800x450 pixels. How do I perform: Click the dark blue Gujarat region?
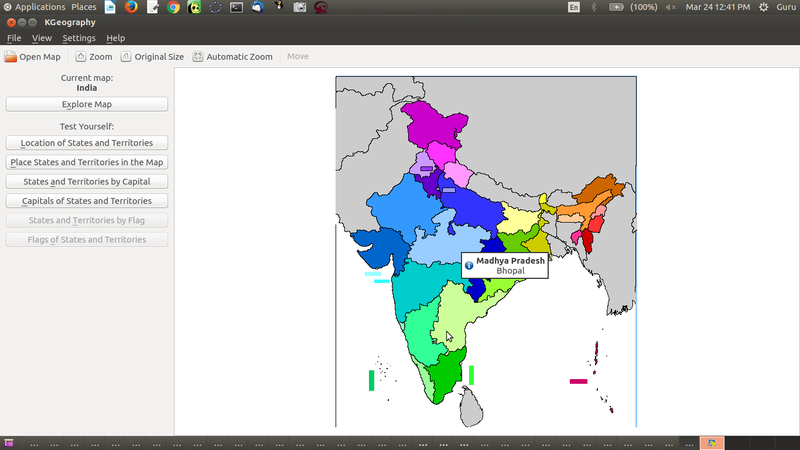(378, 247)
